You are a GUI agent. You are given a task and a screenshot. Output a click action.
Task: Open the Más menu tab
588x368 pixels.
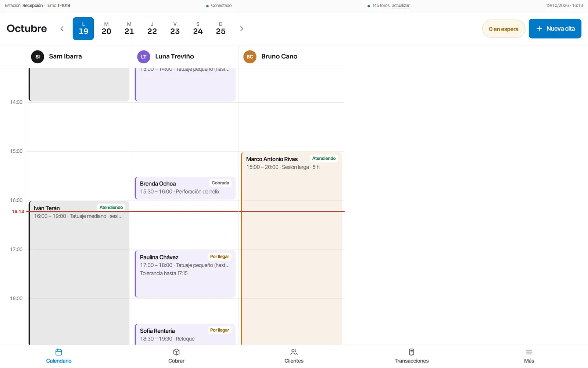coord(529,356)
